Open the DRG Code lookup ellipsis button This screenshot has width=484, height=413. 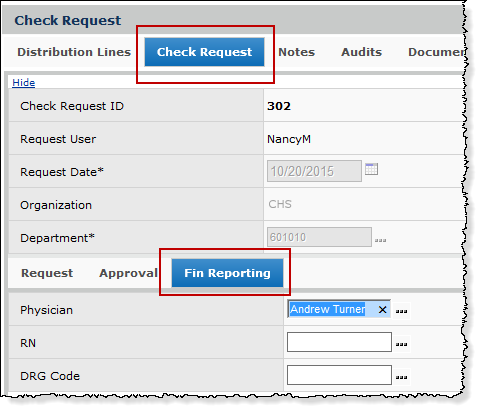401,377
